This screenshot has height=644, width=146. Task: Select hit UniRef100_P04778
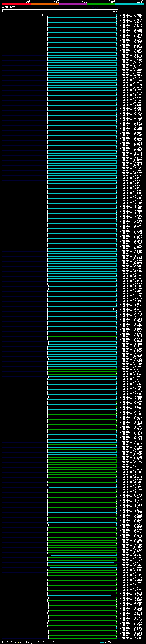pyautogui.click(x=131, y=22)
